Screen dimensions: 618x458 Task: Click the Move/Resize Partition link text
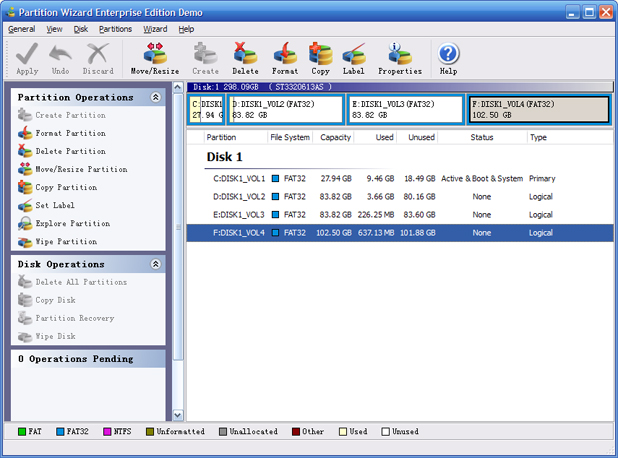[x=82, y=169]
